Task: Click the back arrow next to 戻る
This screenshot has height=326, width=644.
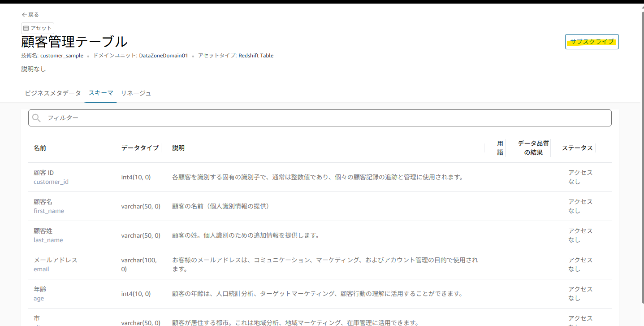Action: (24, 14)
